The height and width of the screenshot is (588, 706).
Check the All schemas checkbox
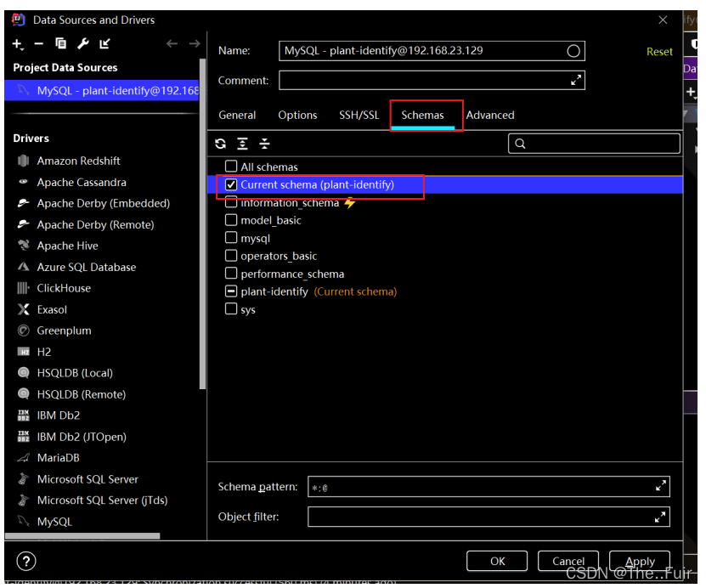tap(231, 167)
